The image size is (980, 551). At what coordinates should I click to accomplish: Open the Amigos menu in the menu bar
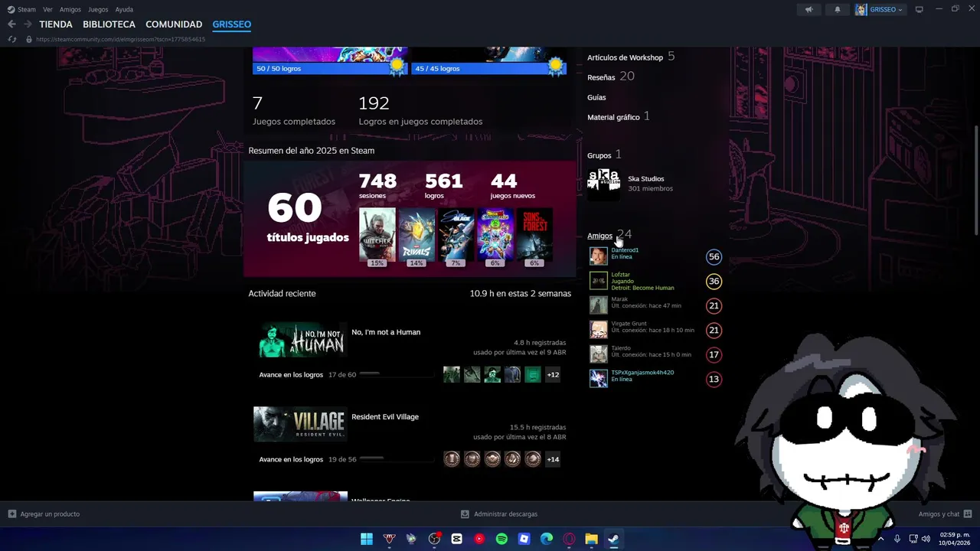70,9
